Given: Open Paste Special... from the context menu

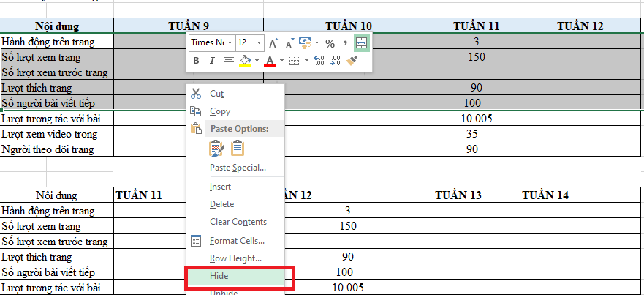Looking at the screenshot, I should pos(235,168).
